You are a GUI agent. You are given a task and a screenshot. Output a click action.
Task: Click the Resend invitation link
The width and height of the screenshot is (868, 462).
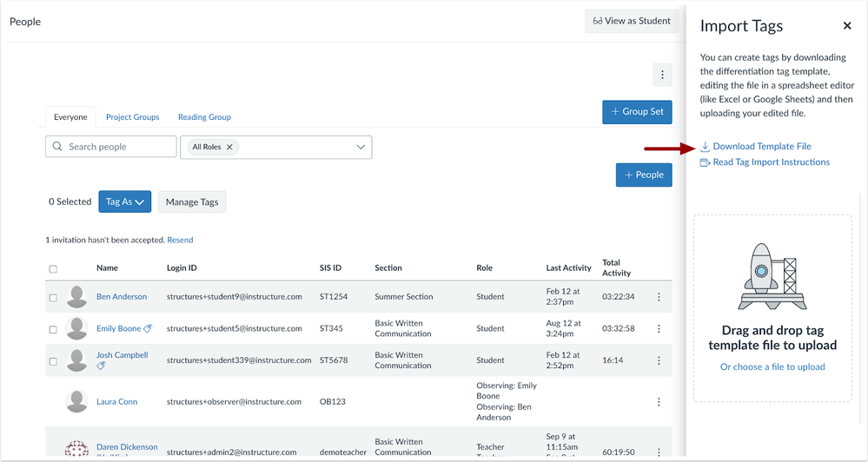(x=180, y=241)
